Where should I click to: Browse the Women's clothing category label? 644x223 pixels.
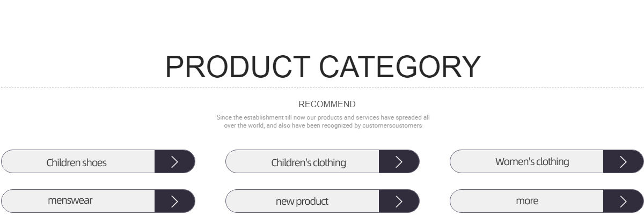coord(532,161)
